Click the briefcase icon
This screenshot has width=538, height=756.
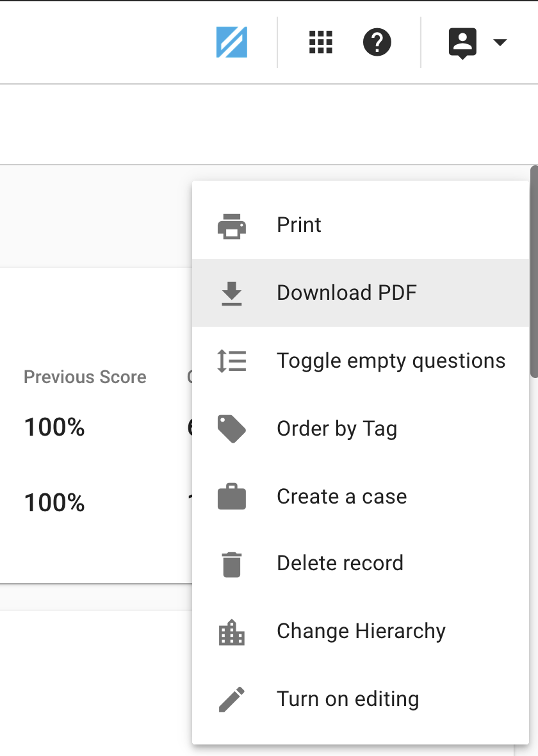click(232, 496)
